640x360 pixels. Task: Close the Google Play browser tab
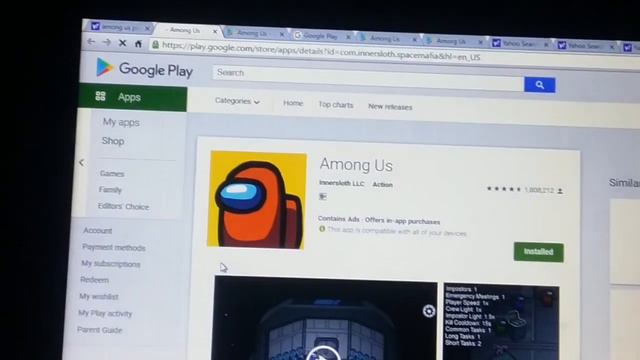pyautogui.click(x=348, y=37)
